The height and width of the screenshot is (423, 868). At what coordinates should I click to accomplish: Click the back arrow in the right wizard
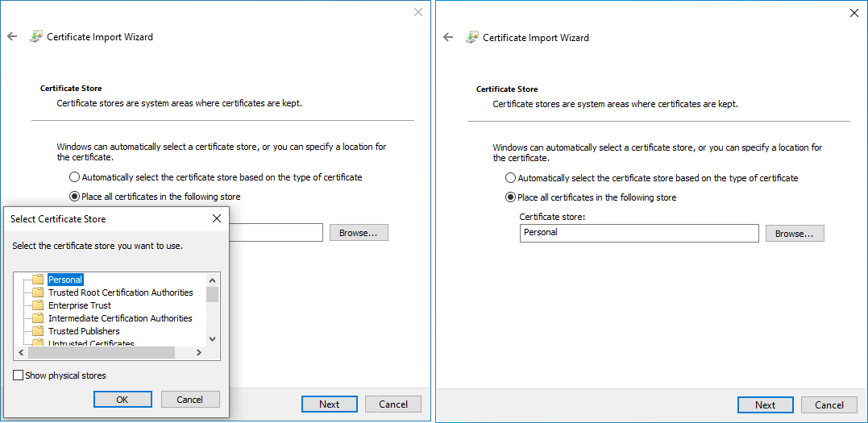(448, 37)
